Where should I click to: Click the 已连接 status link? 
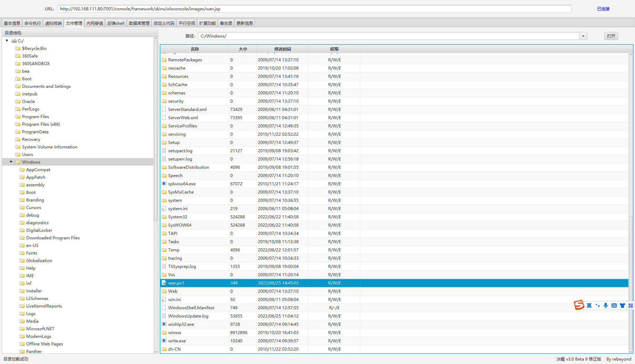tap(603, 9)
